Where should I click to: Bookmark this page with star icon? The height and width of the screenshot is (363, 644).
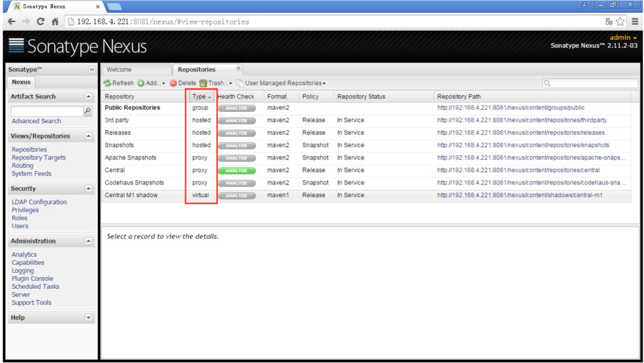point(620,21)
